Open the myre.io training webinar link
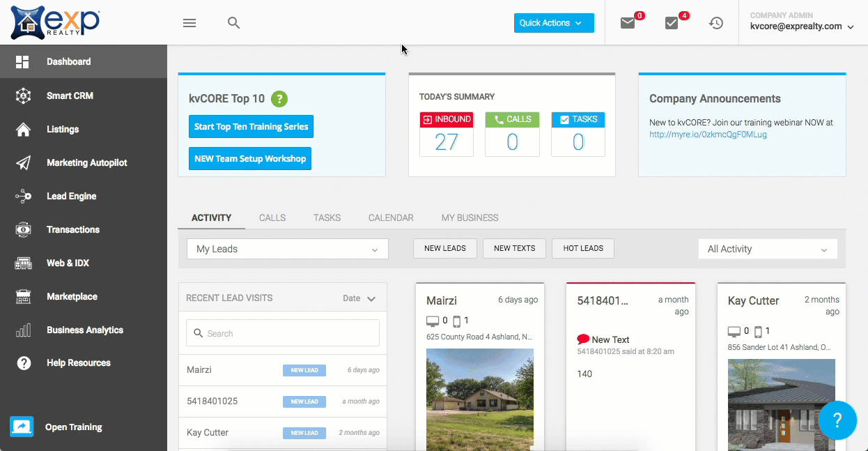The height and width of the screenshot is (451, 868). tap(708, 135)
